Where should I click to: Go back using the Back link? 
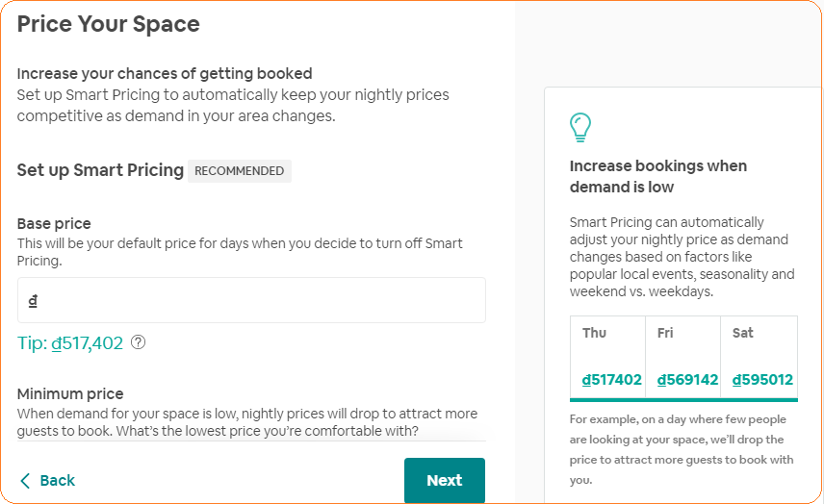click(x=57, y=480)
